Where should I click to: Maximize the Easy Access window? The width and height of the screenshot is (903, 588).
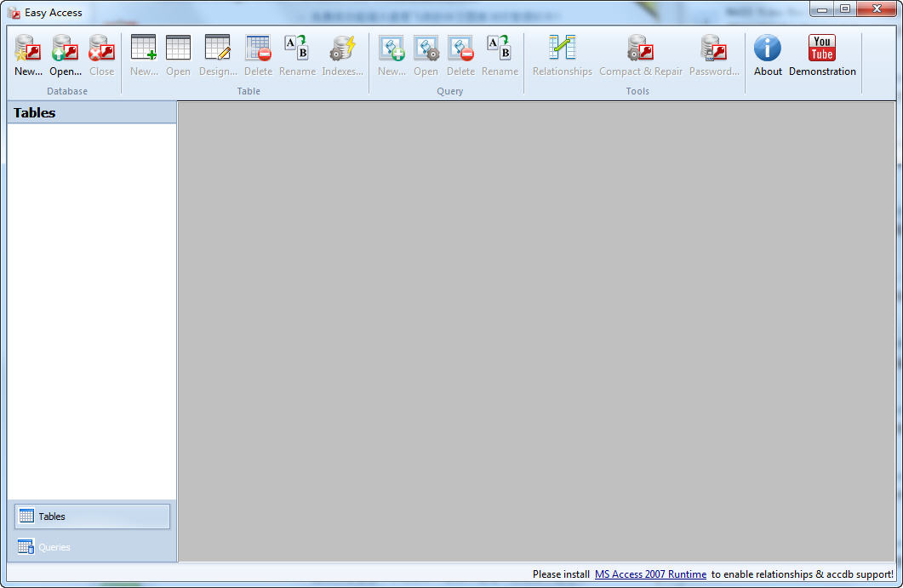845,9
